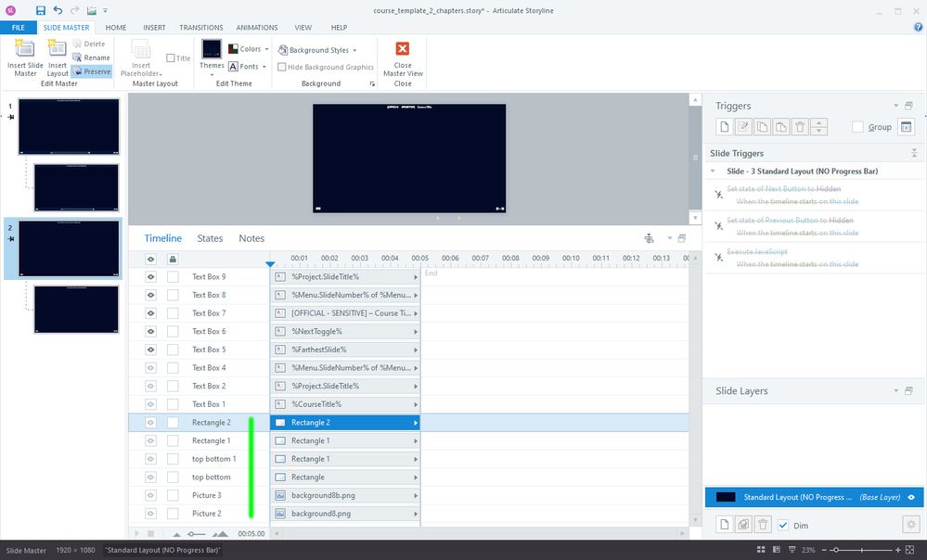The width and height of the screenshot is (927, 560).
Task: Open the manage project variables icon
Action: tap(907, 127)
